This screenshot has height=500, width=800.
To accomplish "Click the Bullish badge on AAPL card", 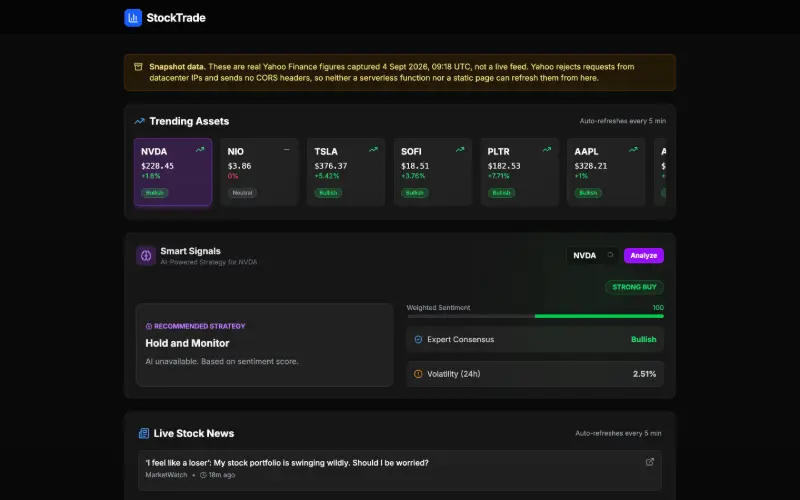I will 588,193.
